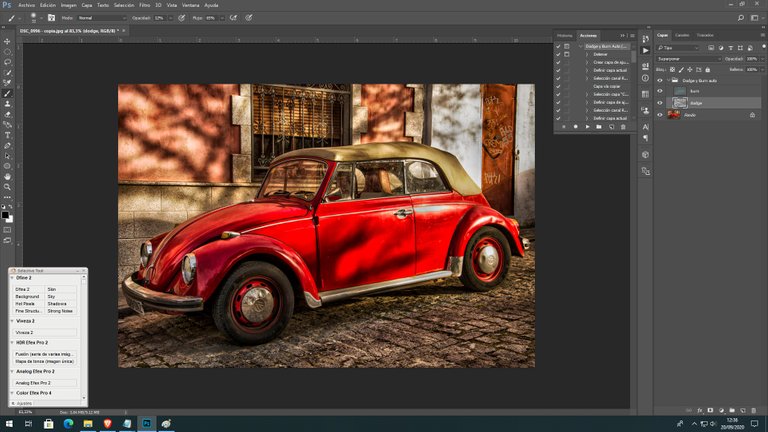Image resolution: width=768 pixels, height=432 pixels.
Task: Click the foreground color swatch
Action: 5,215
